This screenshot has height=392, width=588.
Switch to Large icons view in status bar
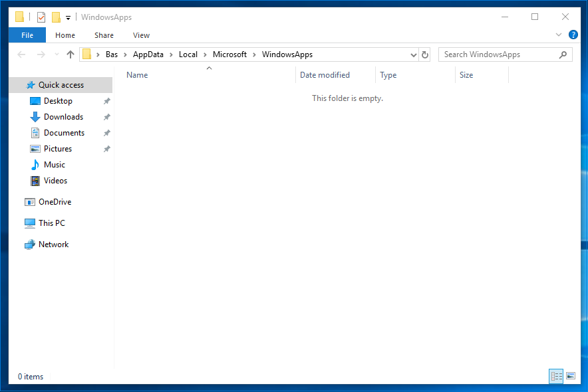click(571, 376)
